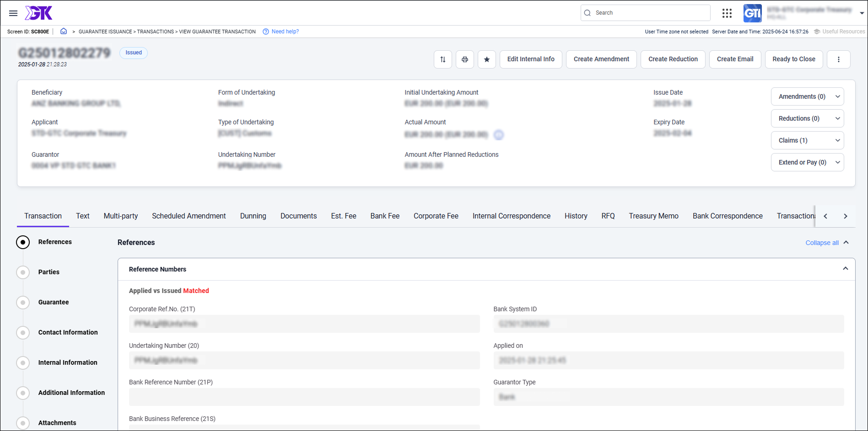868x431 pixels.
Task: Click the Guarantor Type field
Action: (x=669, y=397)
